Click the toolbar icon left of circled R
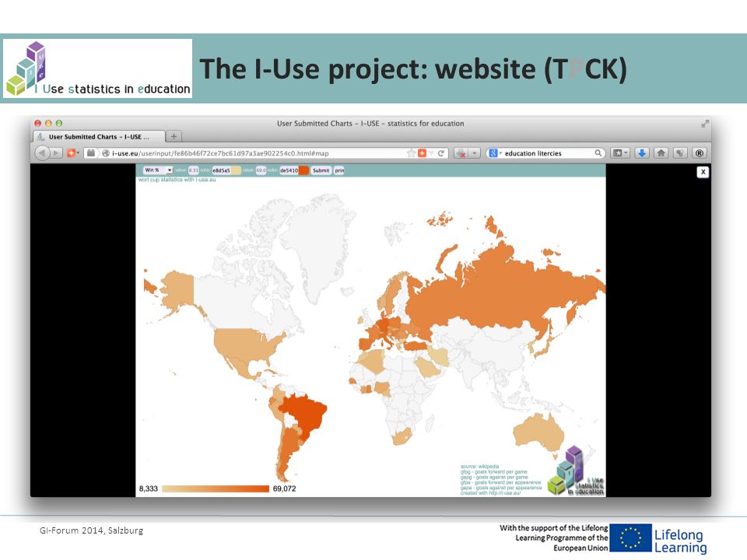The image size is (747, 560). (680, 153)
